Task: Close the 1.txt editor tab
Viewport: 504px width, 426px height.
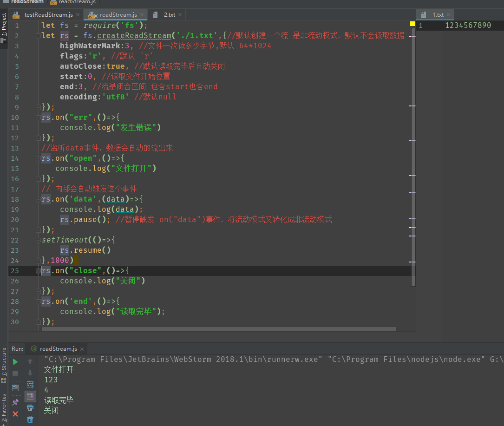Action: 448,15
